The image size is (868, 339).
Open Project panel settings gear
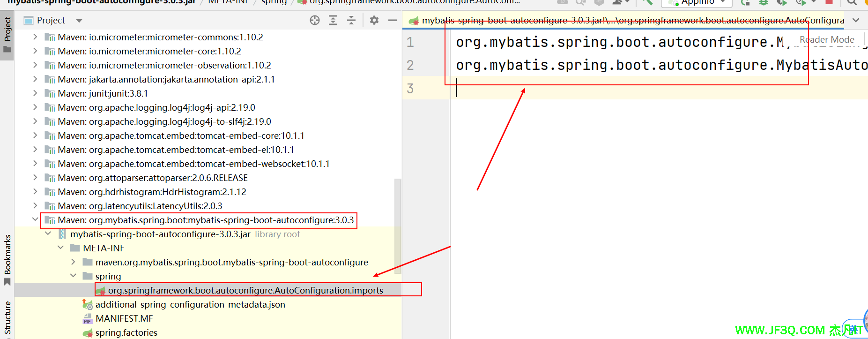click(x=374, y=20)
